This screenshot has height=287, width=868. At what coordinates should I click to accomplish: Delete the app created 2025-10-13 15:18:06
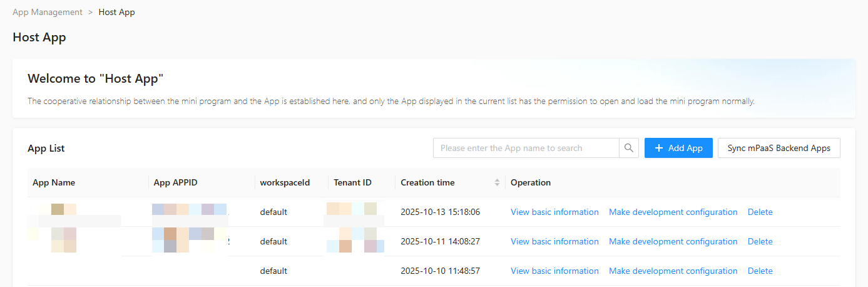[x=760, y=212]
